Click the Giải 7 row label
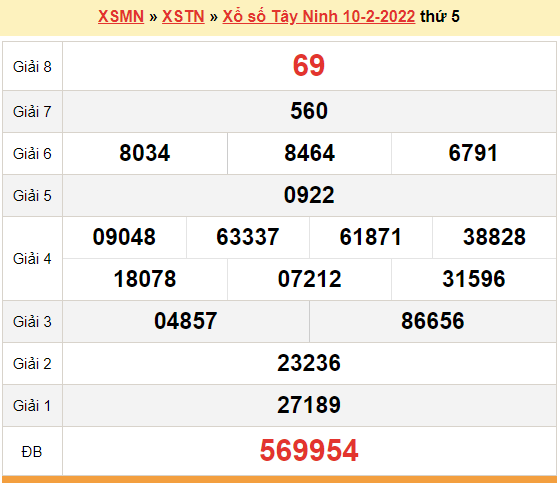The image size is (560, 483). 32,112
